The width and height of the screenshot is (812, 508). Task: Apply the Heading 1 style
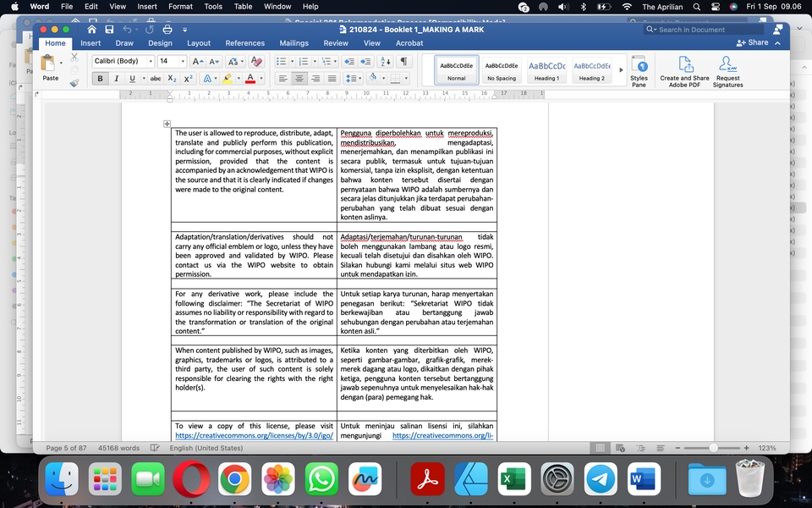point(546,69)
